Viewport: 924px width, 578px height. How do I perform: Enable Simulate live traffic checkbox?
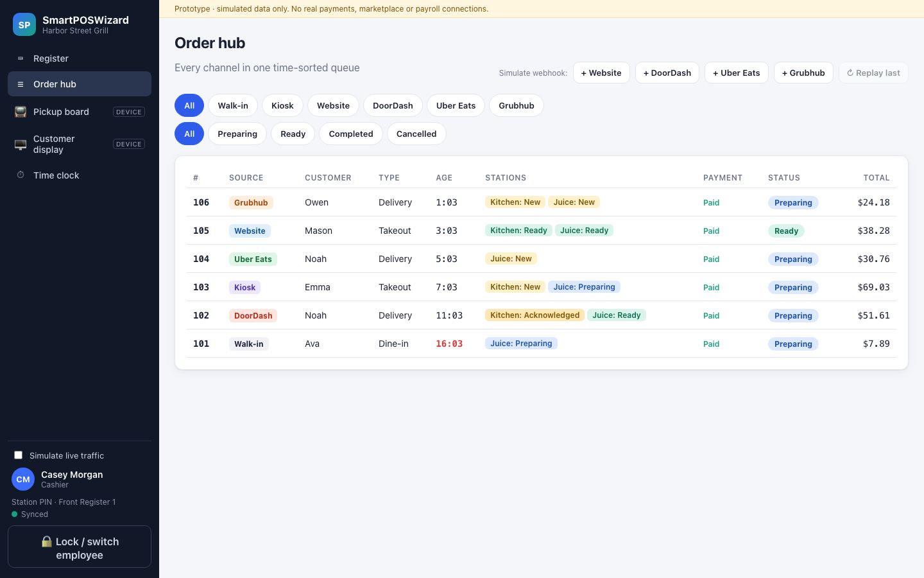(19, 455)
